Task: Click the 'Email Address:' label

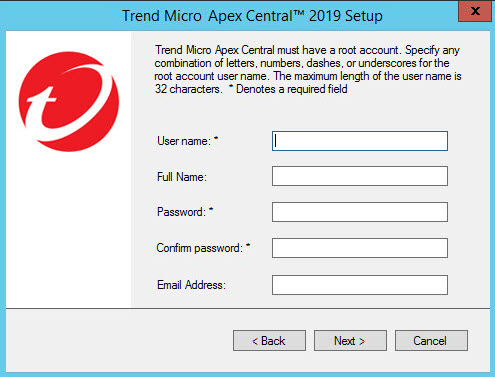Action: click(191, 285)
